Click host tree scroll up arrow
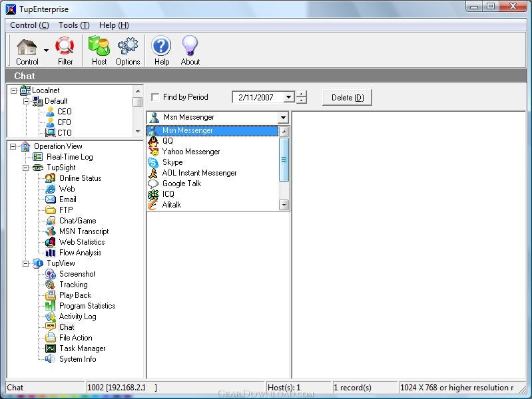 click(x=138, y=91)
